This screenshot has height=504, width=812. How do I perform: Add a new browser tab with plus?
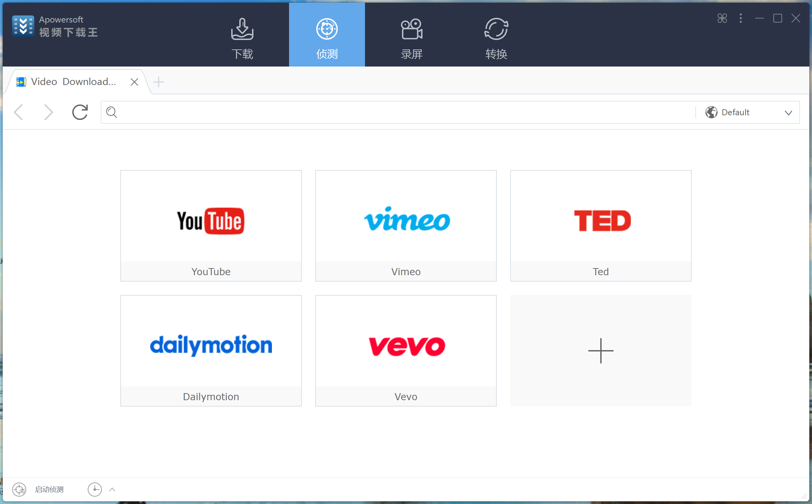pyautogui.click(x=158, y=82)
